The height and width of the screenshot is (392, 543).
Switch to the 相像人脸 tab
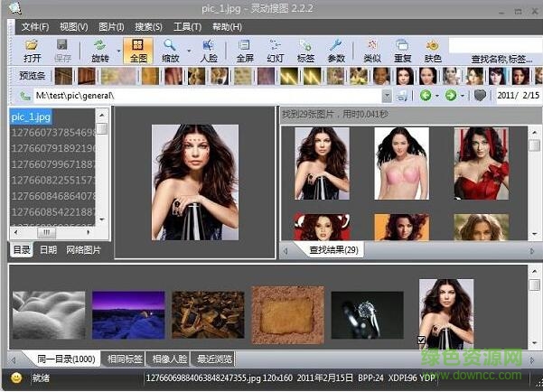170,359
